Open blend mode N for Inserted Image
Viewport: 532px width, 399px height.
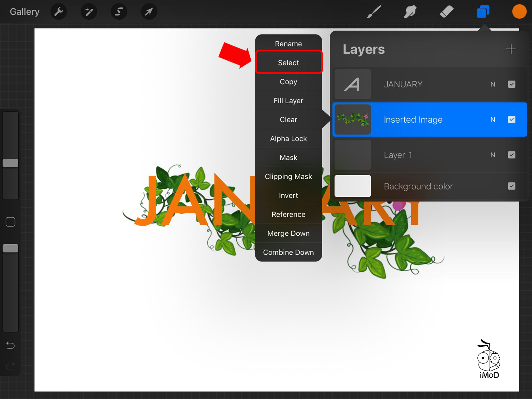[493, 119]
